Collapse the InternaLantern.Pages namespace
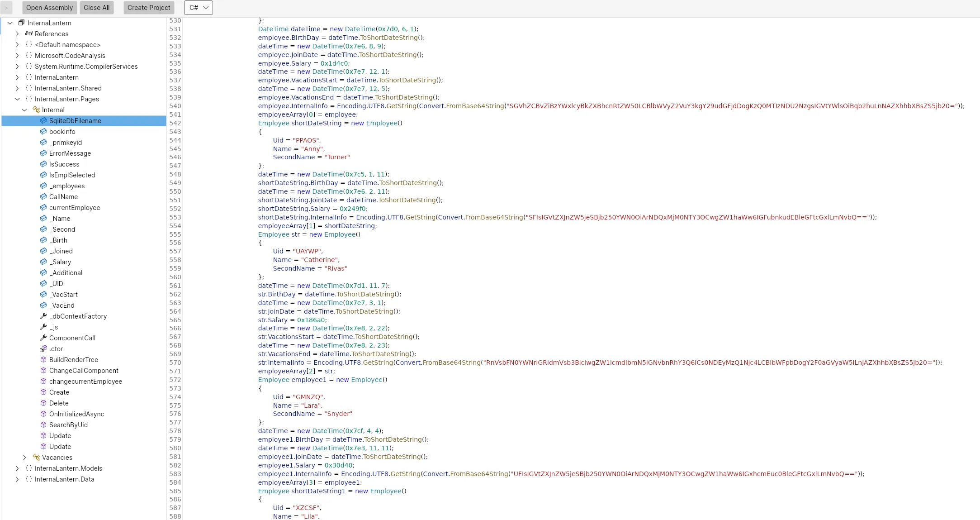This screenshot has height=520, width=980. tap(17, 99)
